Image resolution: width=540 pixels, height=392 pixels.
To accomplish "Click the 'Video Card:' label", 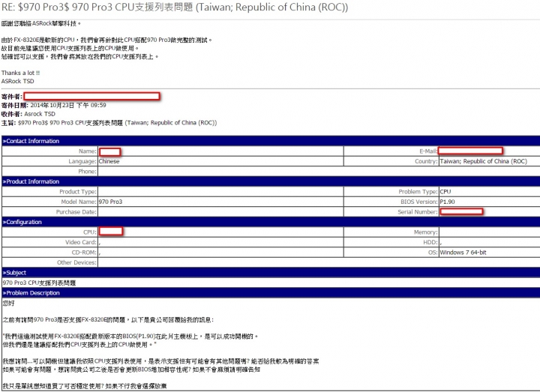I will (x=81, y=242).
